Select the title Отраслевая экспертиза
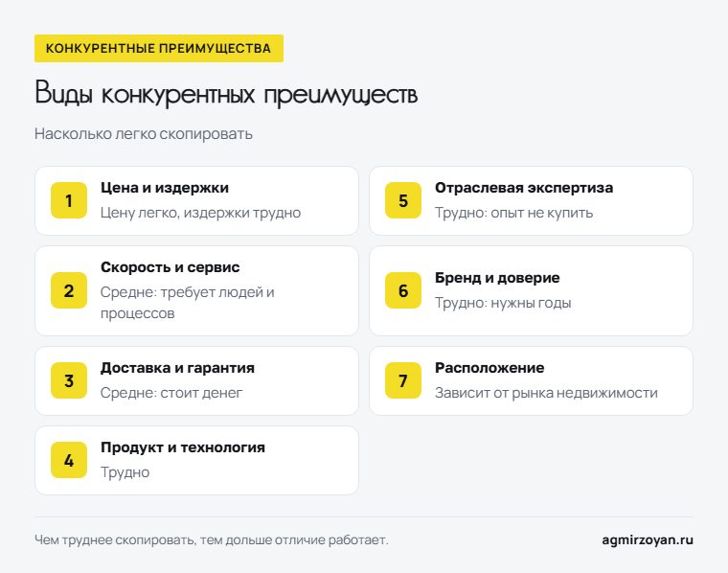728x573 pixels. pos(524,188)
